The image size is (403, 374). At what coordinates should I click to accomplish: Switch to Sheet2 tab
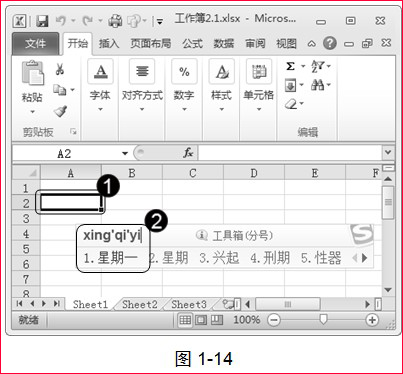[x=139, y=304]
